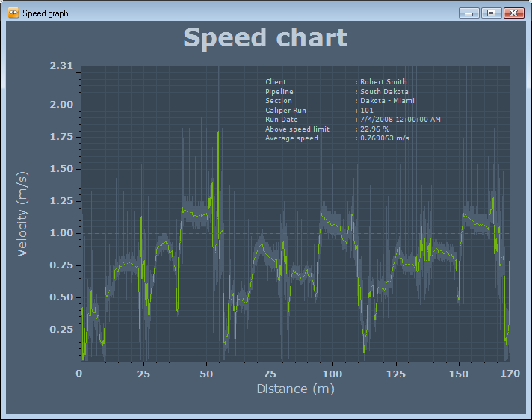Click the 'Section' label in legend
Screen dimensions: 532x420
[x=278, y=101]
